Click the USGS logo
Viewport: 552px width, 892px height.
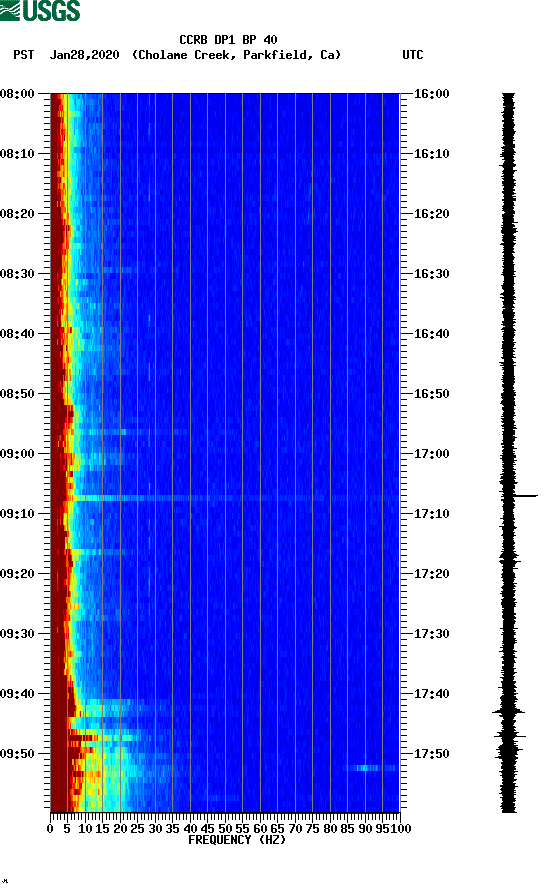click(40, 10)
